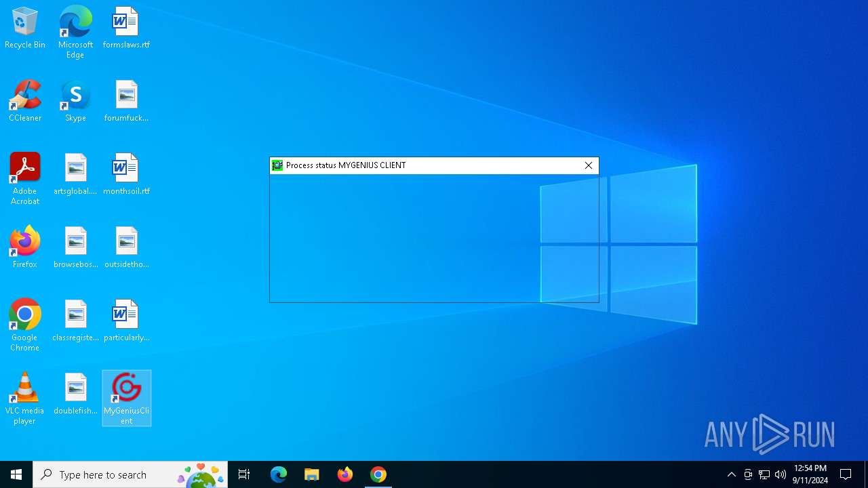Launch Google Chrome desktop shortcut
Image resolution: width=868 pixels, height=488 pixels.
coord(25,326)
